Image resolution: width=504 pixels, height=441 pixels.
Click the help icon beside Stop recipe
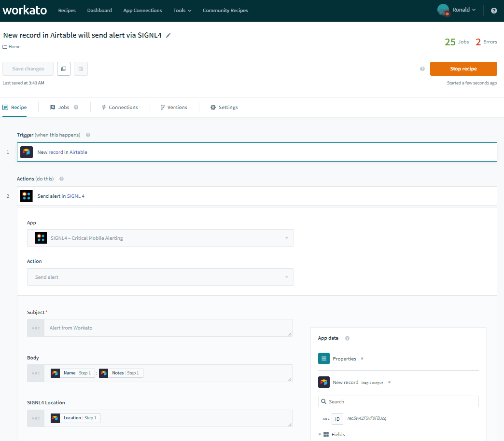(x=422, y=69)
